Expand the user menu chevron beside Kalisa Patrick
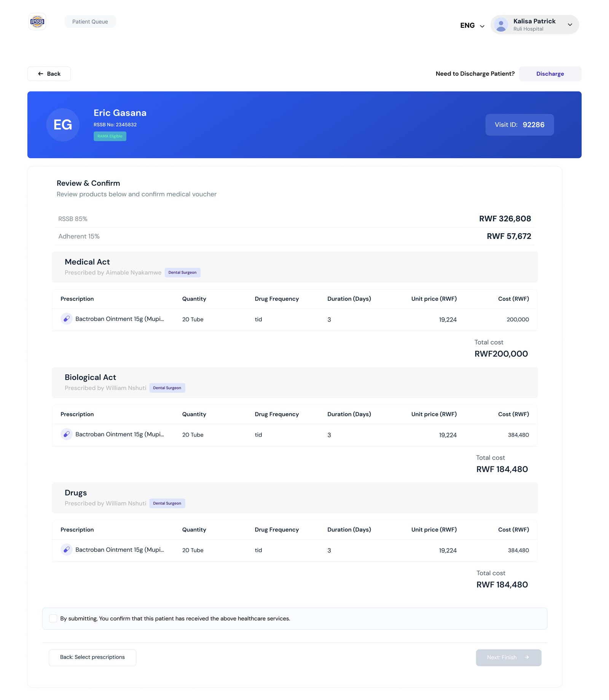This screenshot has width=609, height=700. tap(570, 25)
